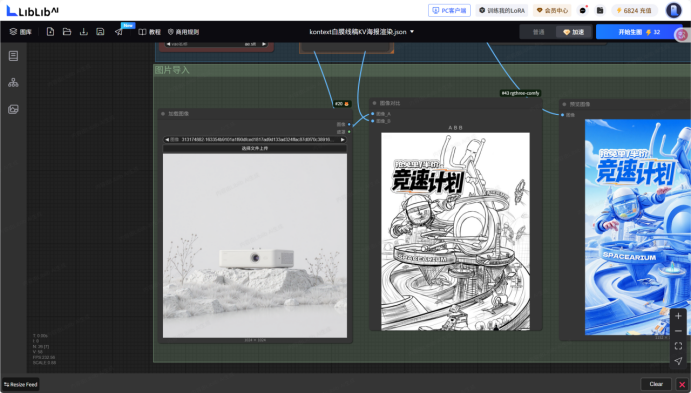The image size is (691, 393).
Task: Click the new workflow file icon
Action: coord(50,32)
